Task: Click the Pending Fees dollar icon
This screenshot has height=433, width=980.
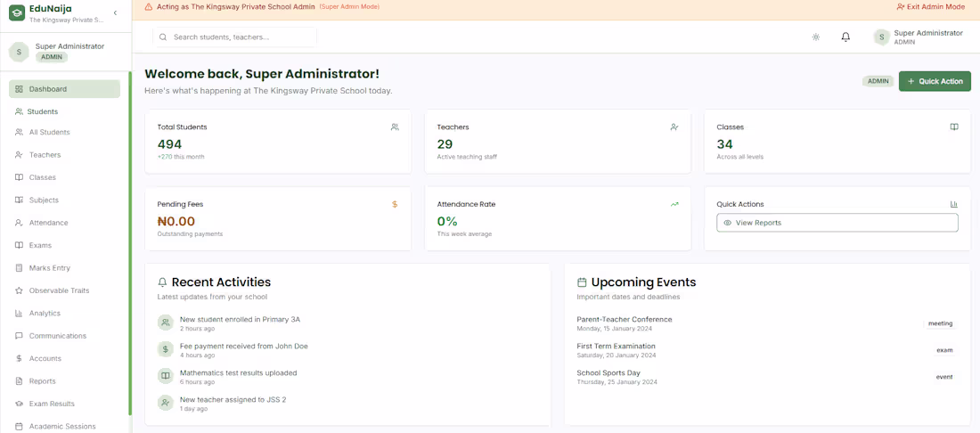Action: coord(395,204)
